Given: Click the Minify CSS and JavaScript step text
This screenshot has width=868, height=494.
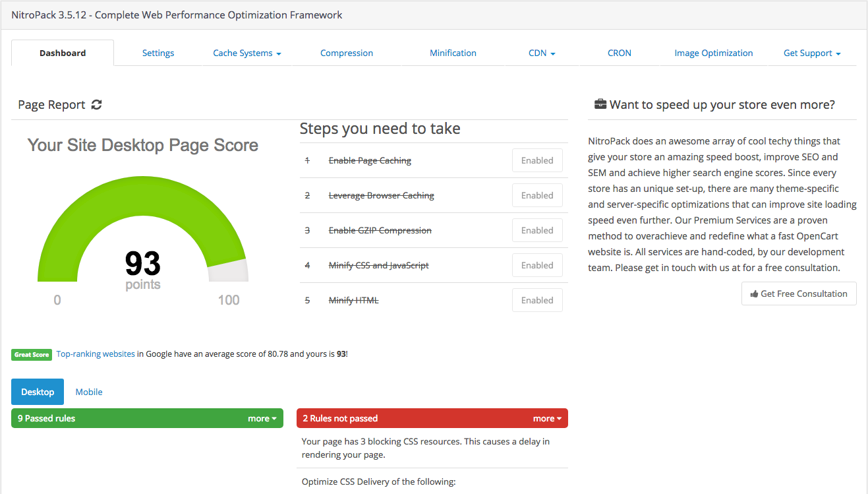Looking at the screenshot, I should (379, 265).
